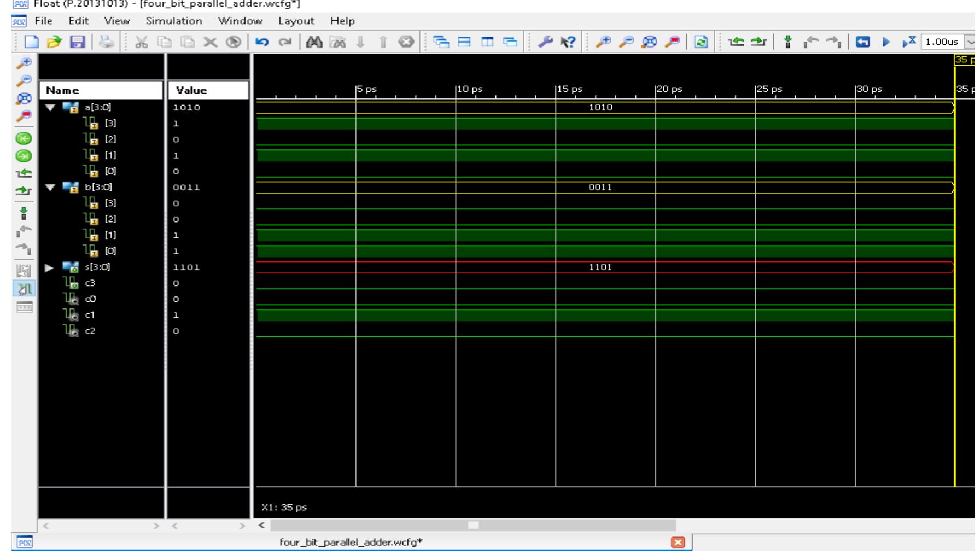The height and width of the screenshot is (560, 980).
Task: Click the What's This help cursor icon
Action: tap(568, 43)
